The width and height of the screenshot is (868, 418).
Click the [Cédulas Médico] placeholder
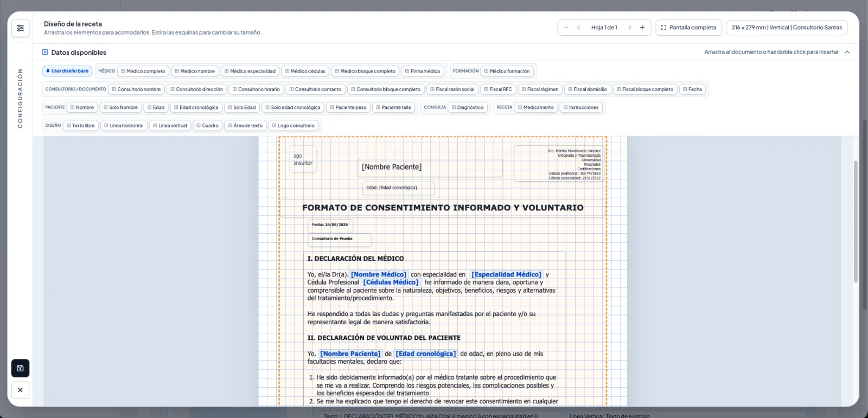click(391, 282)
